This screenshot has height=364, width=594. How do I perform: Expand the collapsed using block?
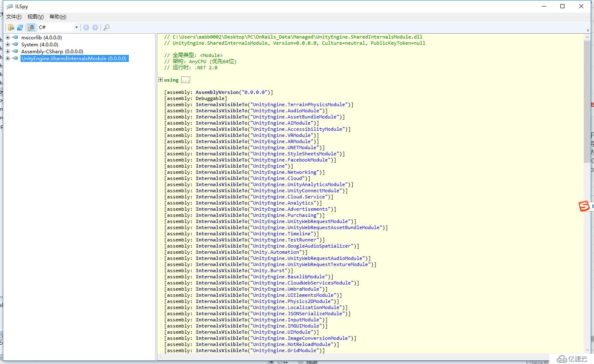click(x=160, y=80)
